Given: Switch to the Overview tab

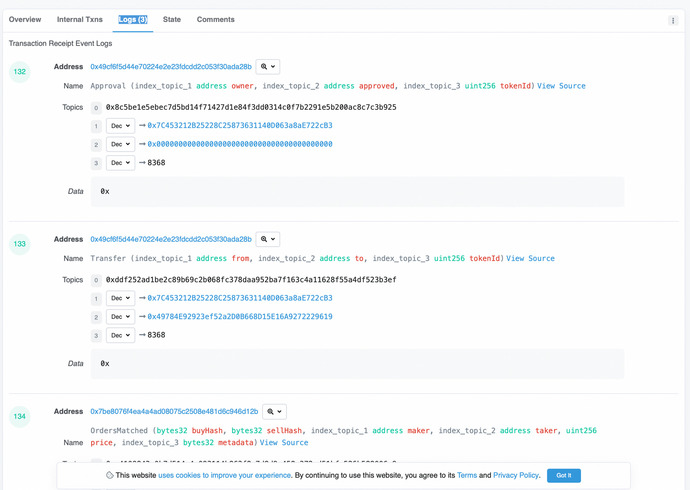Looking at the screenshot, I should click(x=25, y=19).
